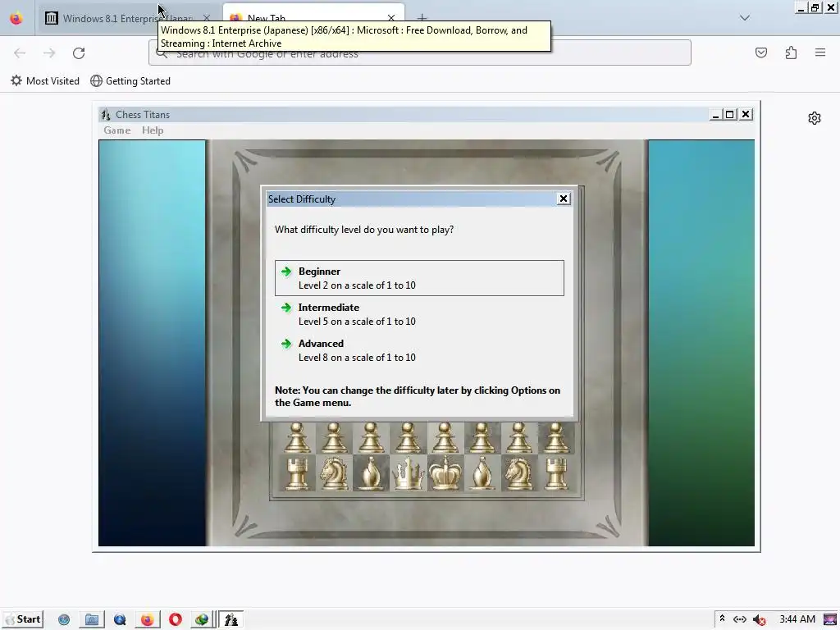The image size is (840, 630).
Task: Open the Firefox taskbar icon
Action: pos(147,620)
